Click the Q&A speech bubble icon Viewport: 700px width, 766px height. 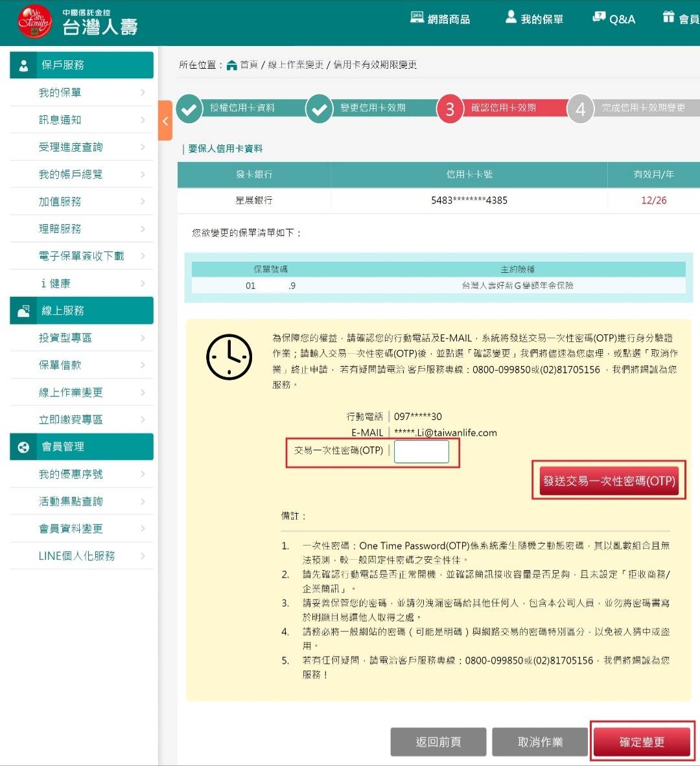point(599,17)
